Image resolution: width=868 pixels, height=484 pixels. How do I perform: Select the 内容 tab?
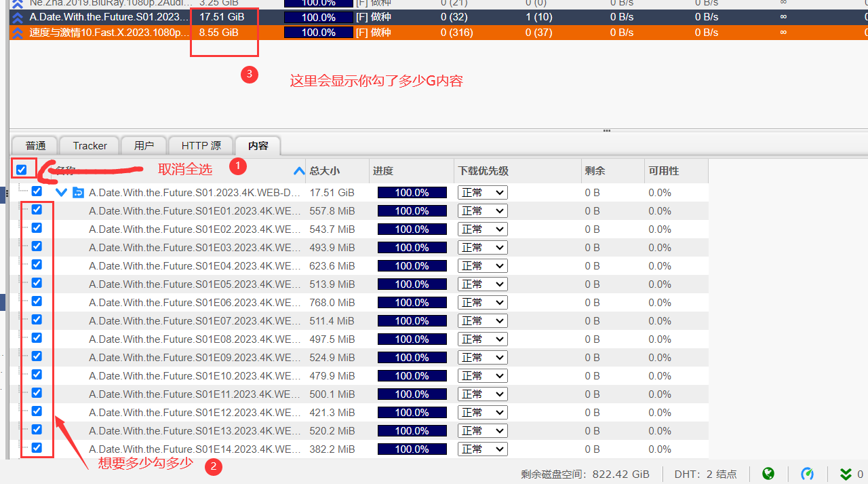[258, 146]
